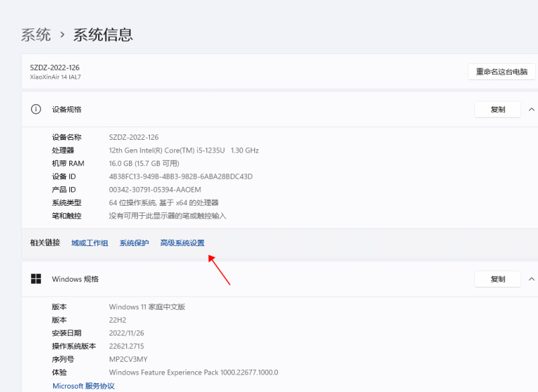Copy device specs with the 设备规格 复制 button

(498, 110)
